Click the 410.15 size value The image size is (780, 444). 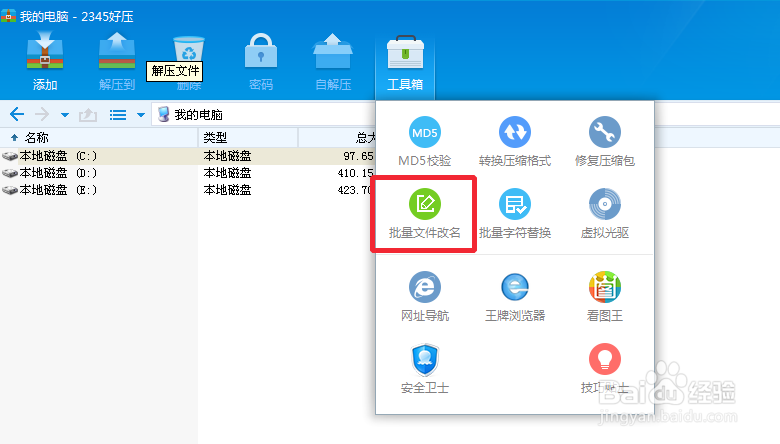pos(355,173)
